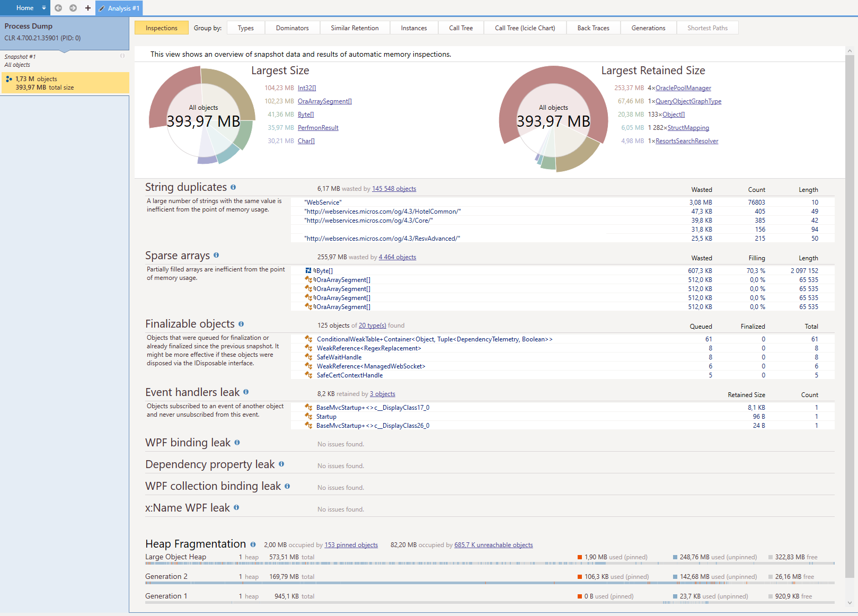Select the Back Traces tab

coord(593,28)
